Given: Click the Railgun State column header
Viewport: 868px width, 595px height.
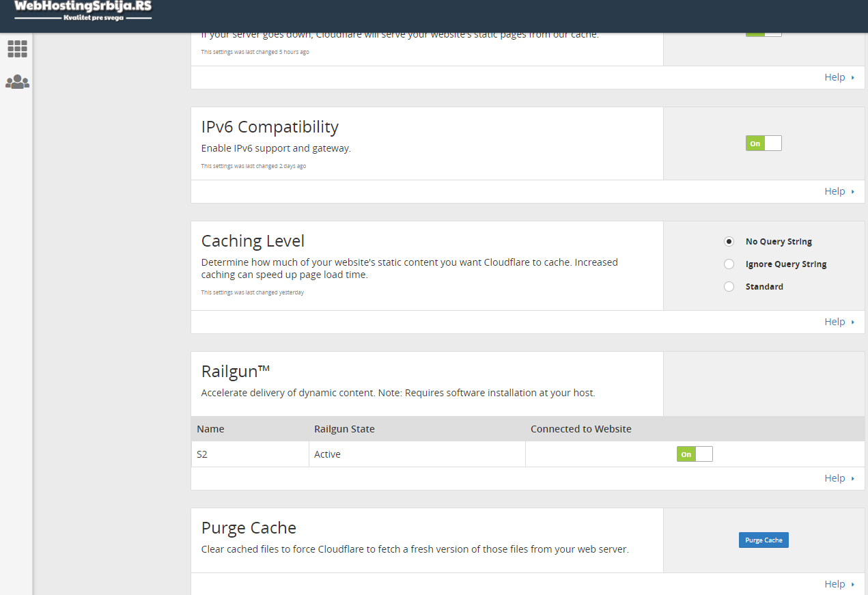Looking at the screenshot, I should (344, 429).
